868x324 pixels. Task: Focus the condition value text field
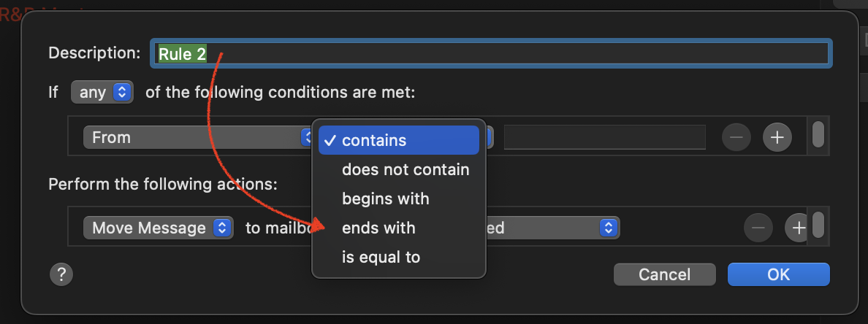604,136
